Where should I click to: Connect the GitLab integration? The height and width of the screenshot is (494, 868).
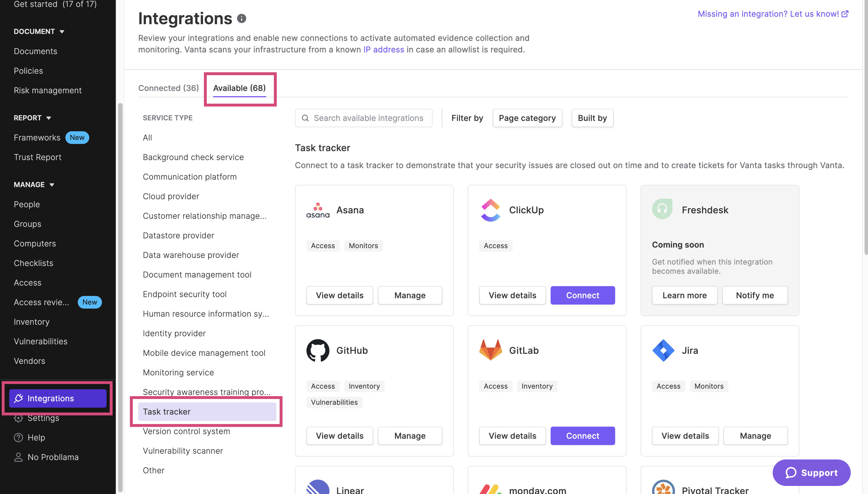[x=582, y=436]
